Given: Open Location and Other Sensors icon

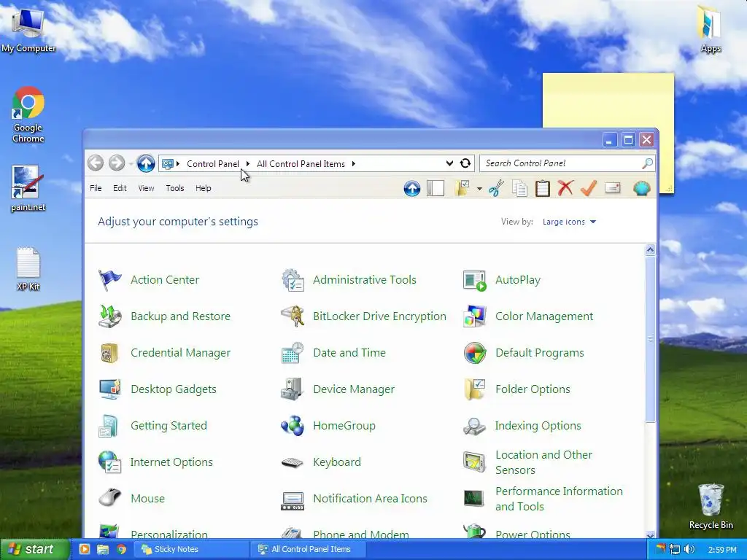Looking at the screenshot, I should pyautogui.click(x=474, y=462).
